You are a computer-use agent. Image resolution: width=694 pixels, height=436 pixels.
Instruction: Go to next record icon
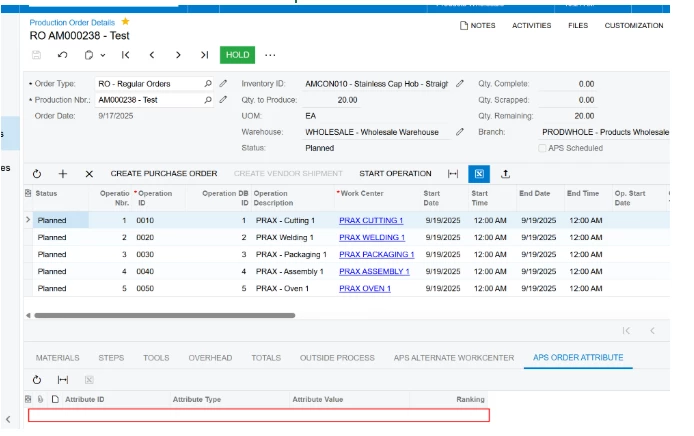tap(178, 55)
